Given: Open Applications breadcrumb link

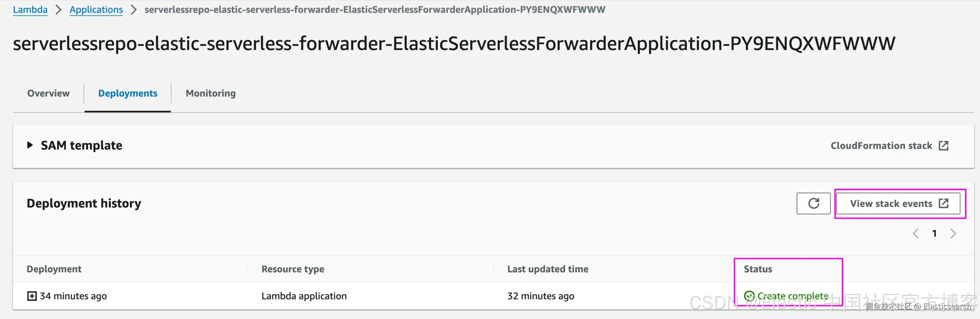Looking at the screenshot, I should click(96, 10).
